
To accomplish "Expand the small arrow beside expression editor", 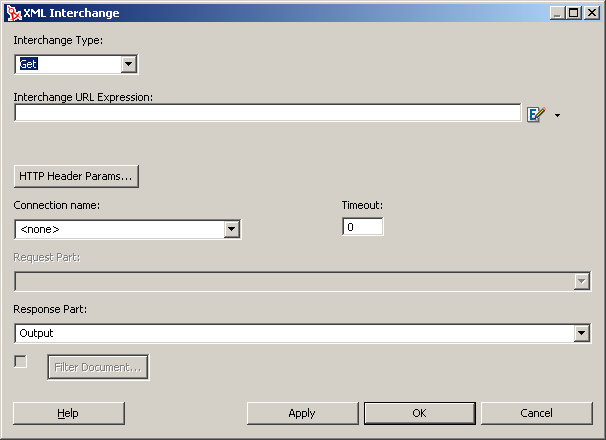I will 557,115.
